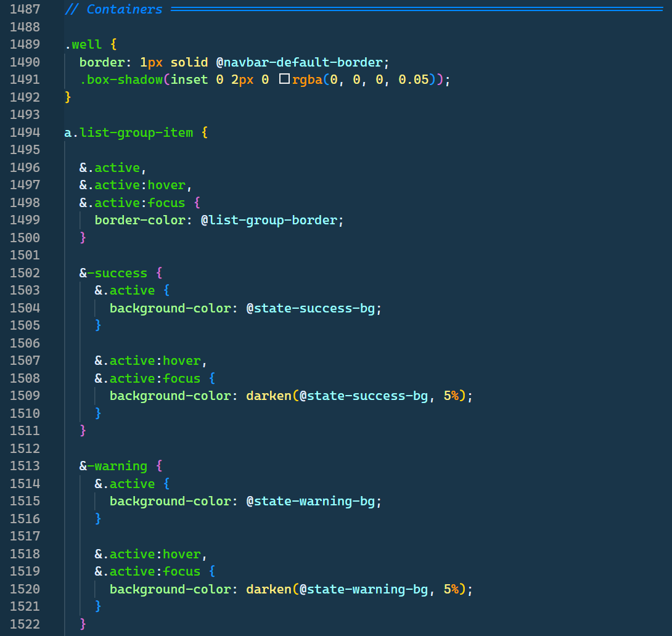This screenshot has width=672, height=636.
Task: Click the darken function on line 1509
Action: pos(268,396)
